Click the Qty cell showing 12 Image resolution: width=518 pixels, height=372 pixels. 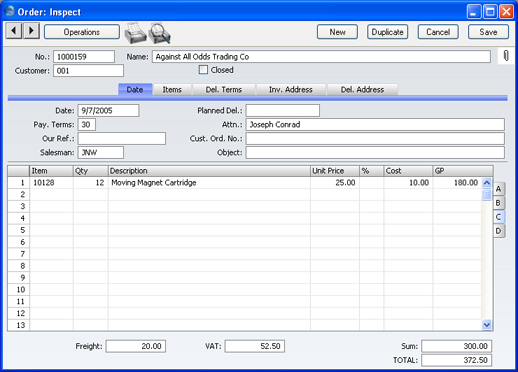click(x=91, y=183)
